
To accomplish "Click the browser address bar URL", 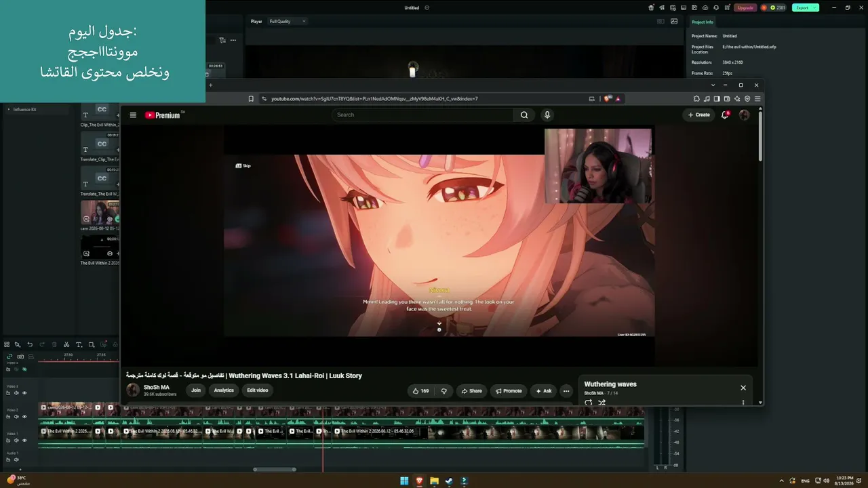I will click(374, 99).
